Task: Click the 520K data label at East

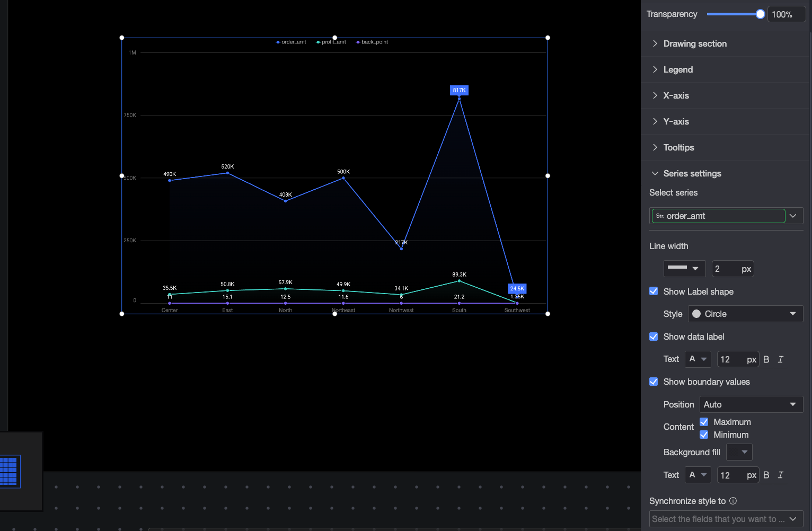Action: coord(227,166)
